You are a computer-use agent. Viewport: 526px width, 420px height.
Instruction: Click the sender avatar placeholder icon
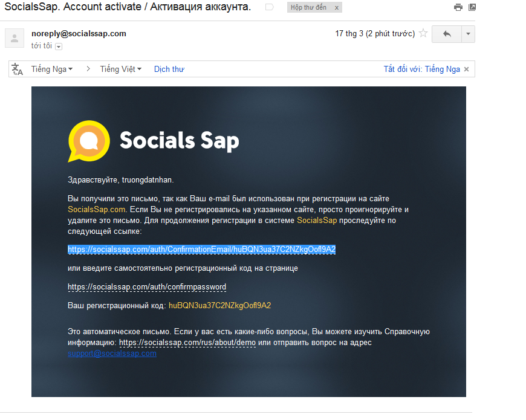15,38
